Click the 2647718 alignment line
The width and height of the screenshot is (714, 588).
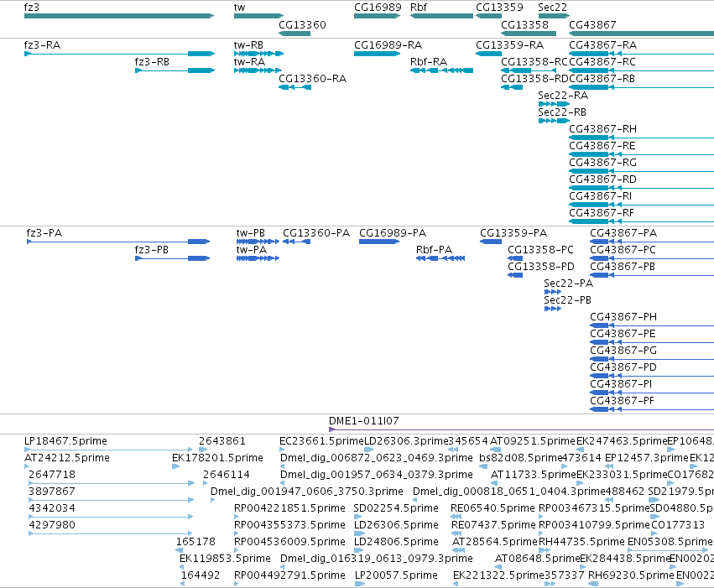click(112, 483)
